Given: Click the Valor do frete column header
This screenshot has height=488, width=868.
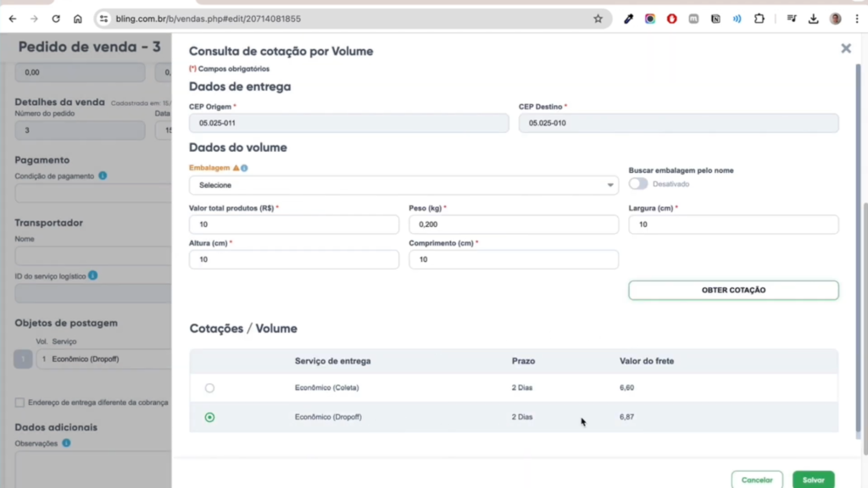Looking at the screenshot, I should pos(647,361).
